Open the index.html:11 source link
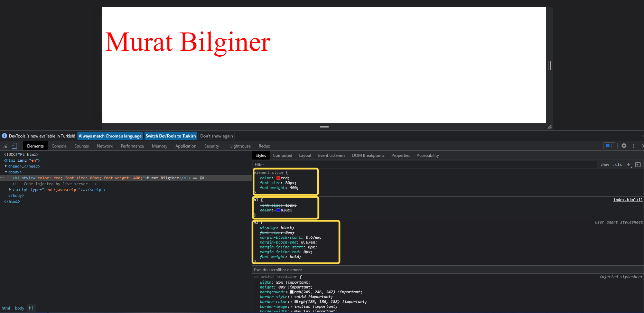This screenshot has width=644, height=313. point(628,200)
